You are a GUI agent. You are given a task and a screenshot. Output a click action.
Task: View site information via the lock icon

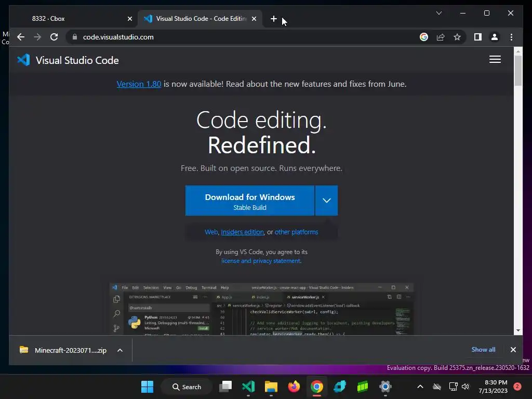75,37
